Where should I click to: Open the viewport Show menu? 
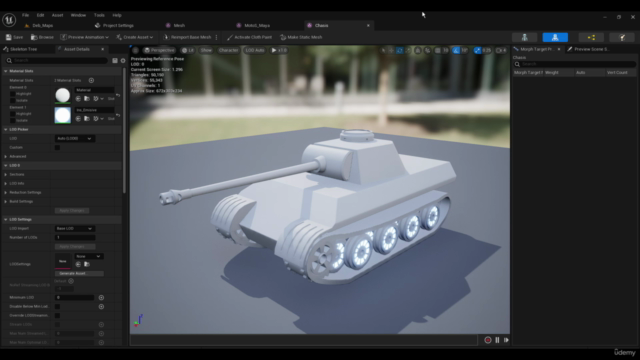(206, 50)
